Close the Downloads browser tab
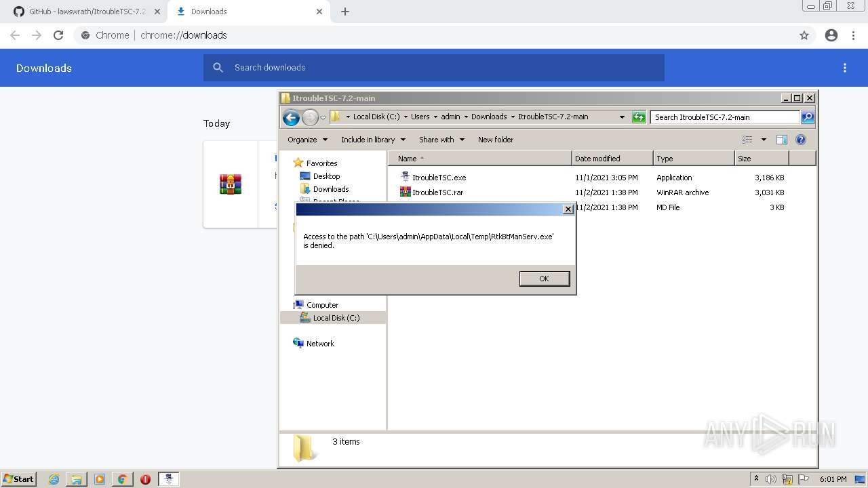Screen dimensions: 868x488 pyautogui.click(x=319, y=12)
